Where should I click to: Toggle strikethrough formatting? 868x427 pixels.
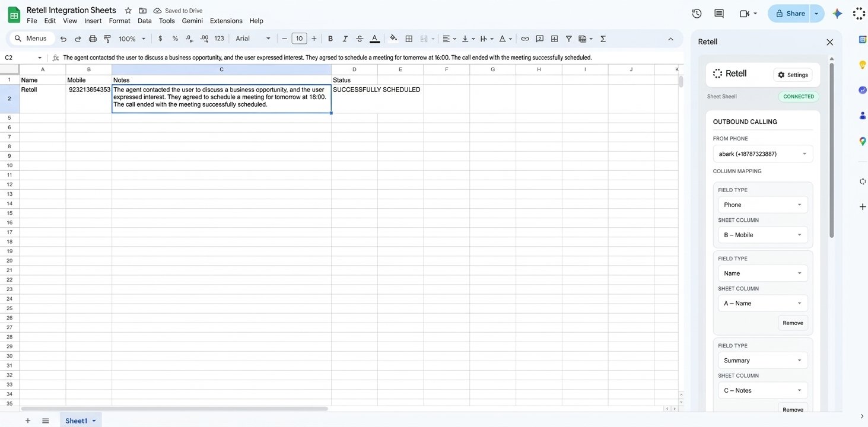[x=360, y=39]
